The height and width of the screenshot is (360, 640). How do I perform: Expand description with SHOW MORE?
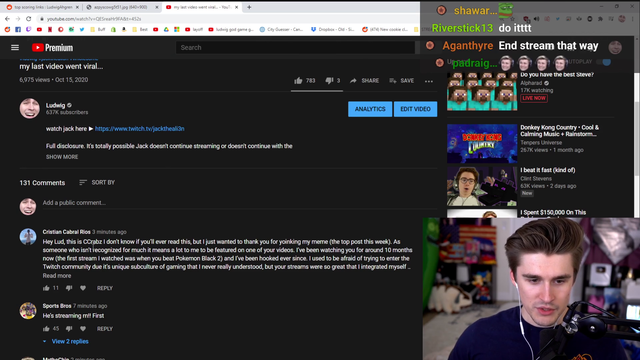pos(62,157)
